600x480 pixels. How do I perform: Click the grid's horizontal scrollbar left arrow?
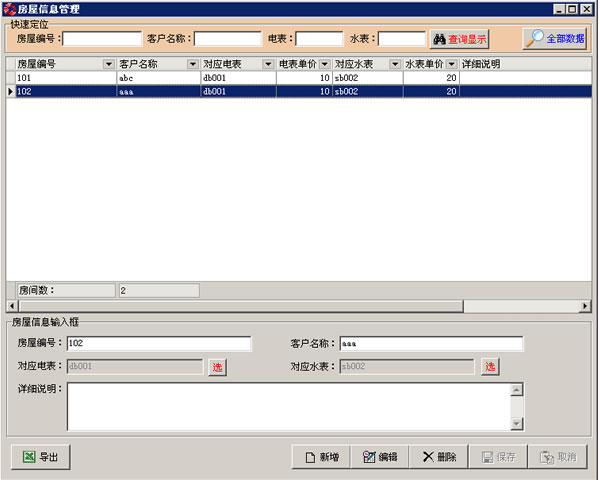point(13,306)
